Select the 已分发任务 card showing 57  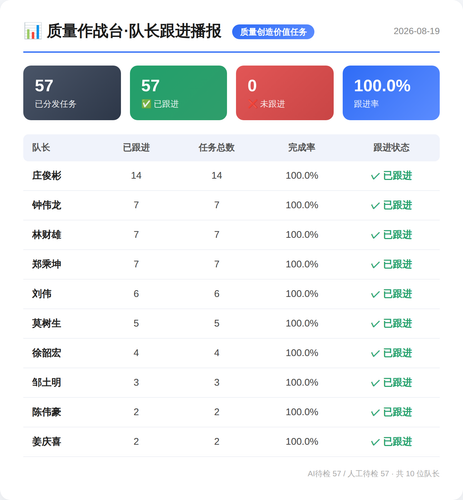point(72,93)
